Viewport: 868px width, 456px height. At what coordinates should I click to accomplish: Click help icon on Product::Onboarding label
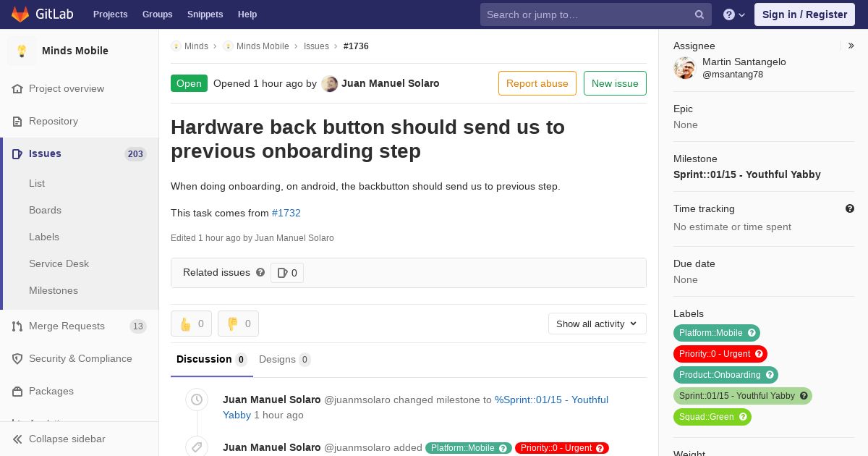click(770, 375)
